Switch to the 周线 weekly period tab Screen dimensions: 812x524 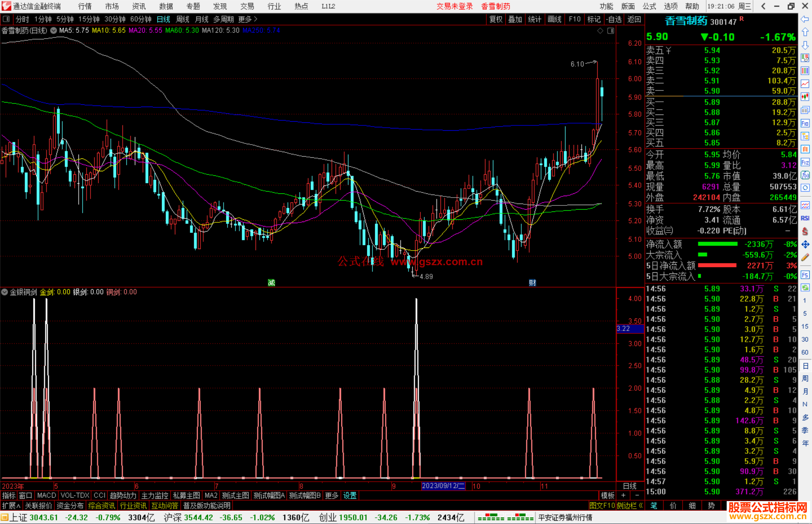click(x=183, y=19)
